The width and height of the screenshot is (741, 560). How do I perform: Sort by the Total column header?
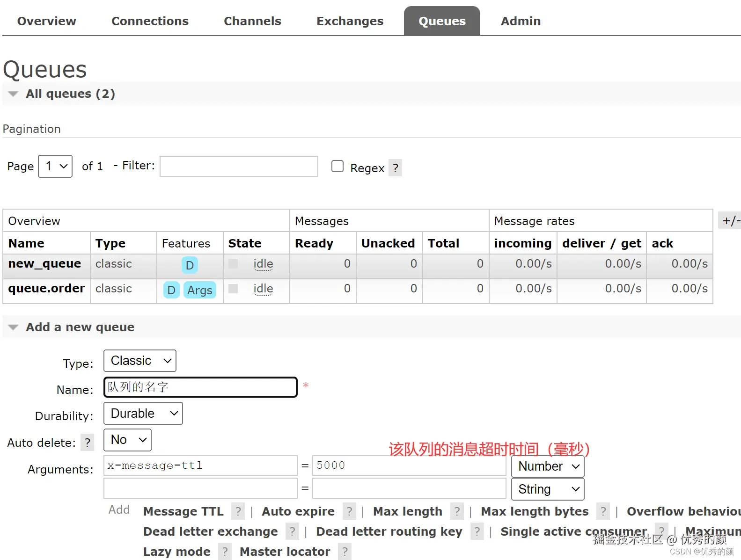click(x=444, y=243)
